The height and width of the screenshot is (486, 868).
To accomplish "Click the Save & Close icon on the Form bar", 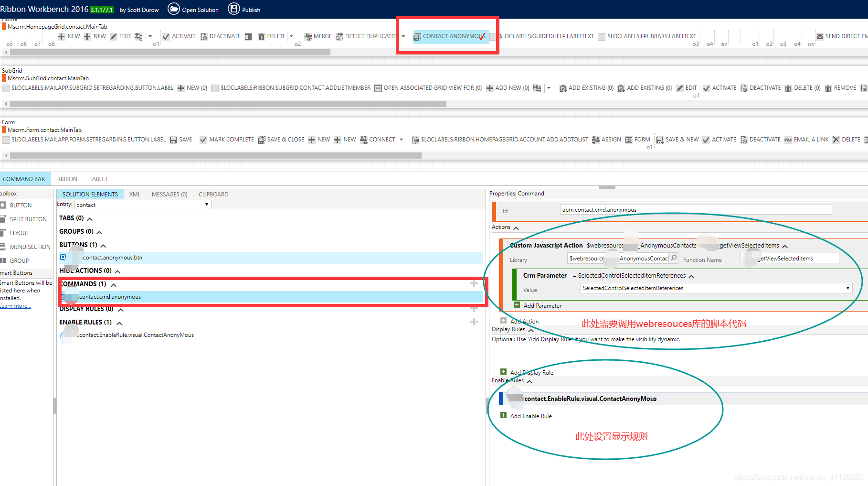I will coord(261,140).
